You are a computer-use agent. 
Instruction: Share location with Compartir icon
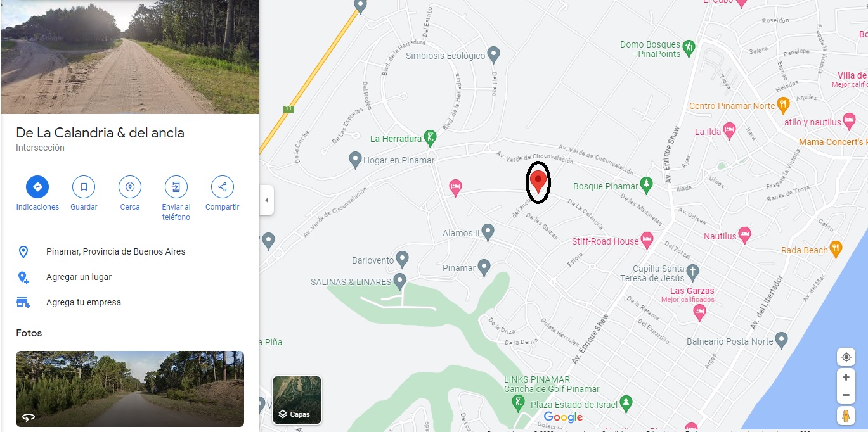coord(223,187)
